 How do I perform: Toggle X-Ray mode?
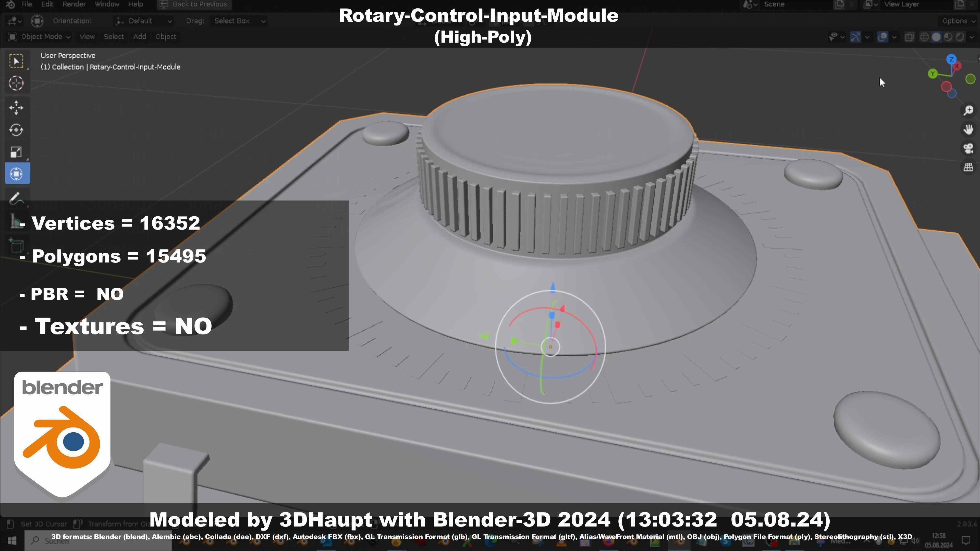tap(909, 37)
